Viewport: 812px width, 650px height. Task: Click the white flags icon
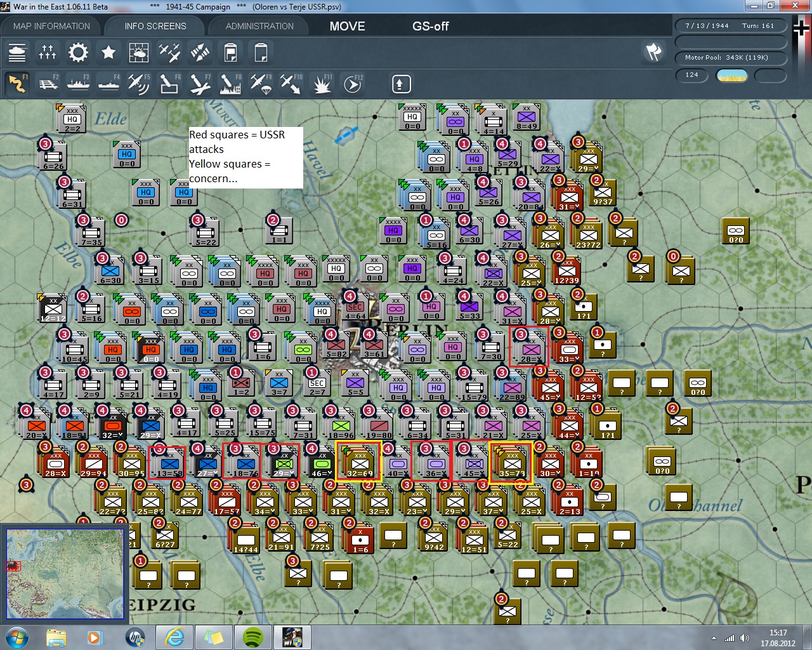653,53
